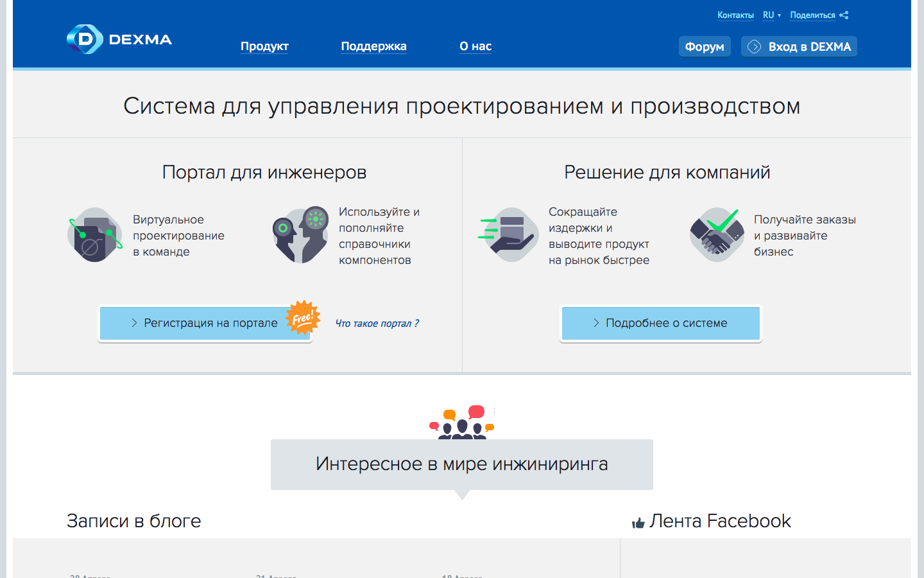Click the circled arrow inside Вход в DEXMA

[754, 46]
